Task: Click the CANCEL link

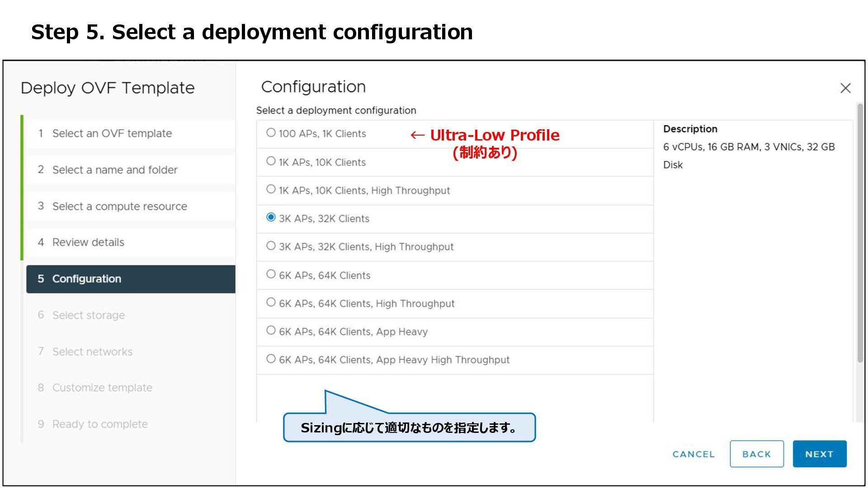Action: 693,454
